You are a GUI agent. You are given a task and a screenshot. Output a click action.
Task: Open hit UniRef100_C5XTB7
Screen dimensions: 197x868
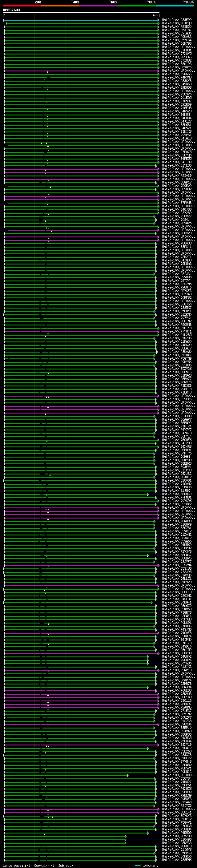tap(177, 30)
